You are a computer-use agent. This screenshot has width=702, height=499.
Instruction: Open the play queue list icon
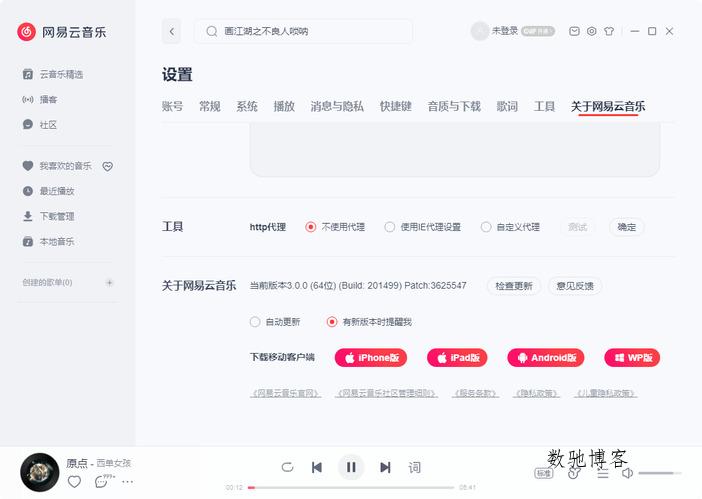point(603,473)
